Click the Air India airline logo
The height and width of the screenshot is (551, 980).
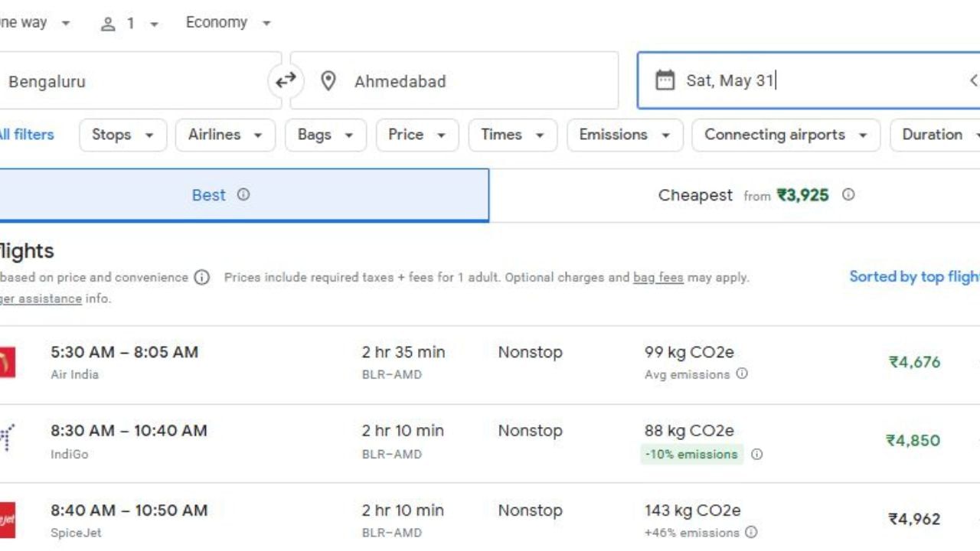pos(6,362)
